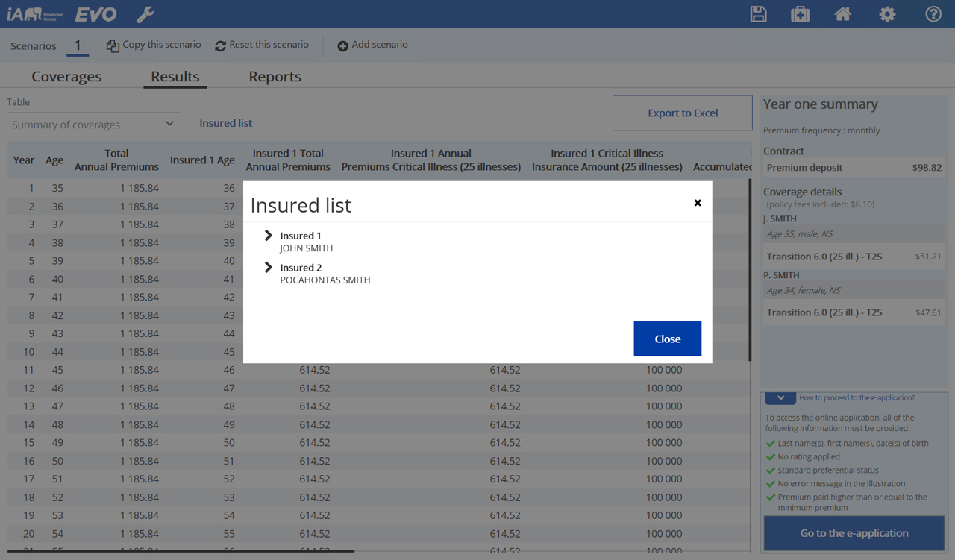
Task: Open the medical briefcase icon
Action: [x=800, y=14]
